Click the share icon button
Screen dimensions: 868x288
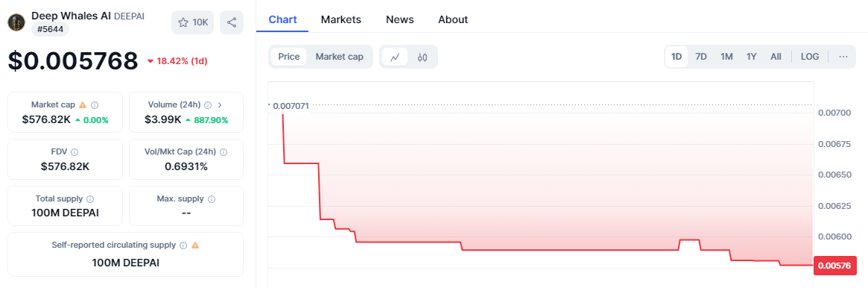pos(232,22)
